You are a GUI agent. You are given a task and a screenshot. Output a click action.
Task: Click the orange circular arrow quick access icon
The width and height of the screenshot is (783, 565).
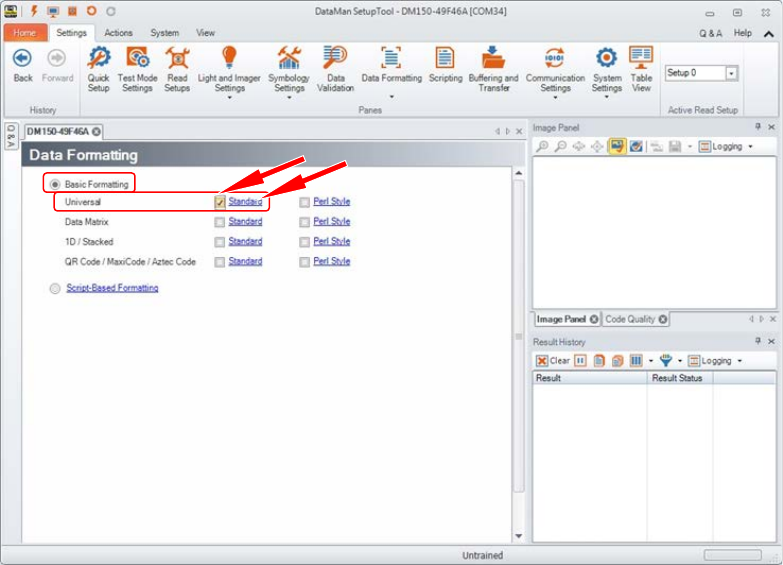click(x=91, y=10)
